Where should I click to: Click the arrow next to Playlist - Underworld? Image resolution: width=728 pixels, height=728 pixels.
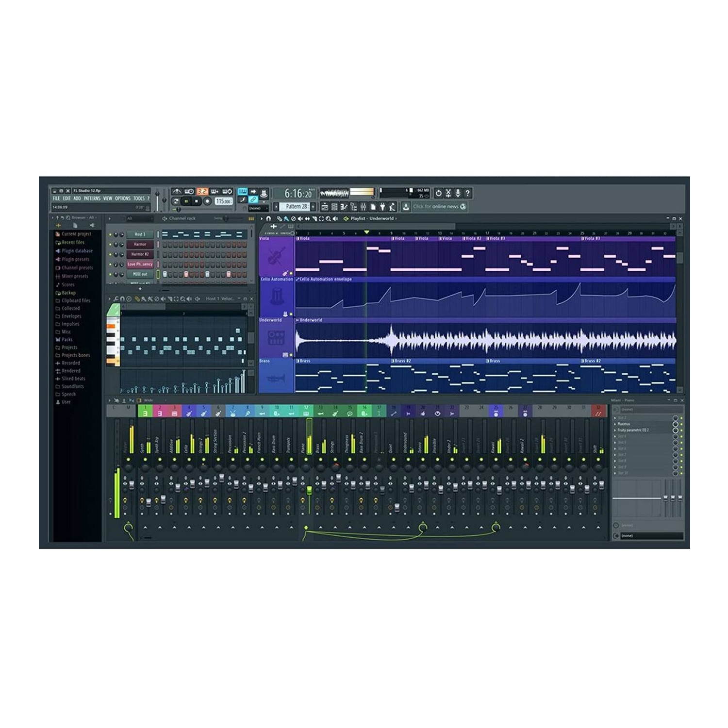[397, 219]
